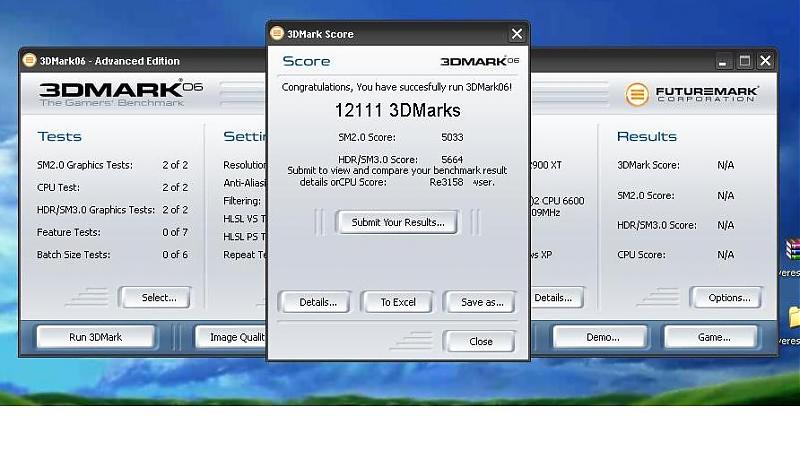
Task: Close the 3DMark Score dialog with X
Action: [516, 34]
